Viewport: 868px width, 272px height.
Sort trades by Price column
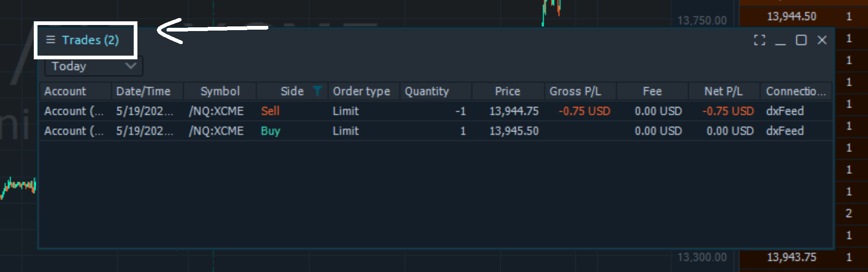click(507, 91)
